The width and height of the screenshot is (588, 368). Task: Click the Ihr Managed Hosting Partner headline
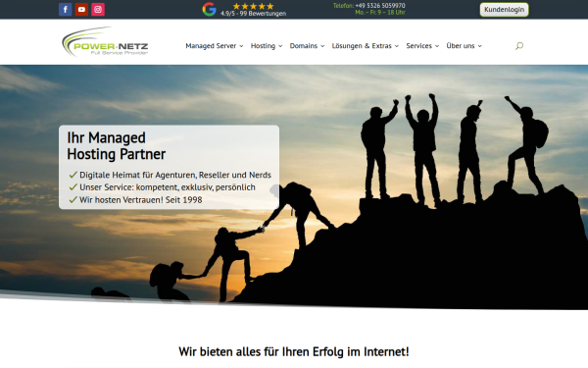(x=117, y=145)
